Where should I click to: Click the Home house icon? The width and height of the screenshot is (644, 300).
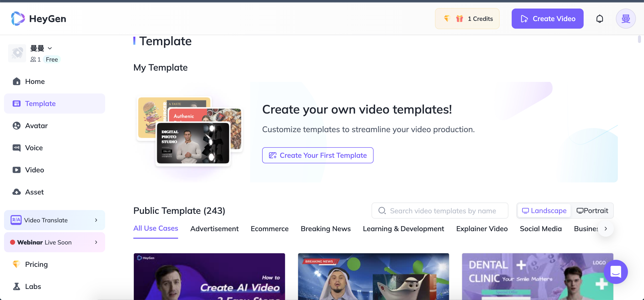pyautogui.click(x=17, y=81)
